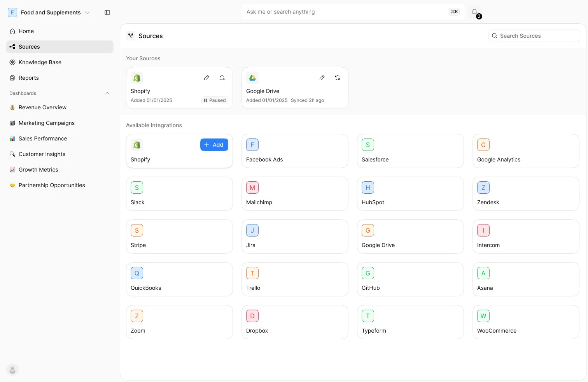Focus the Search Sources field
This screenshot has width=588, height=382.
[x=534, y=36]
